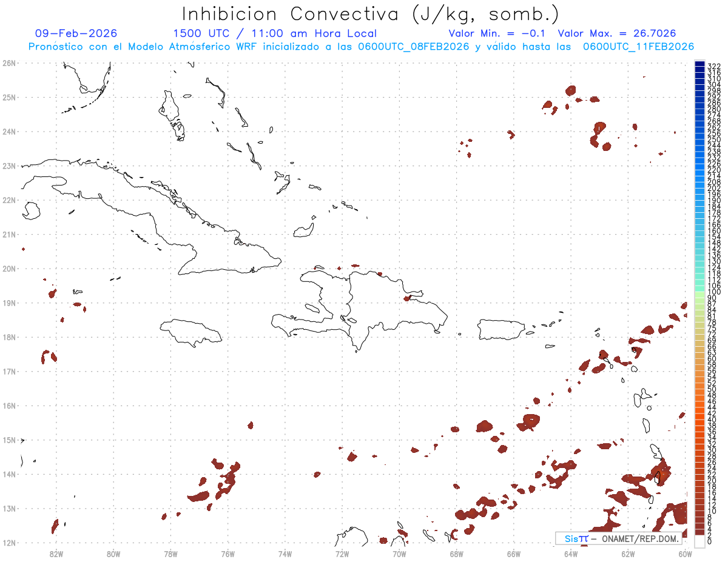Viewport: 728px width, 562px height.
Task: Click the '66W' longitude label
Action: pos(514,553)
